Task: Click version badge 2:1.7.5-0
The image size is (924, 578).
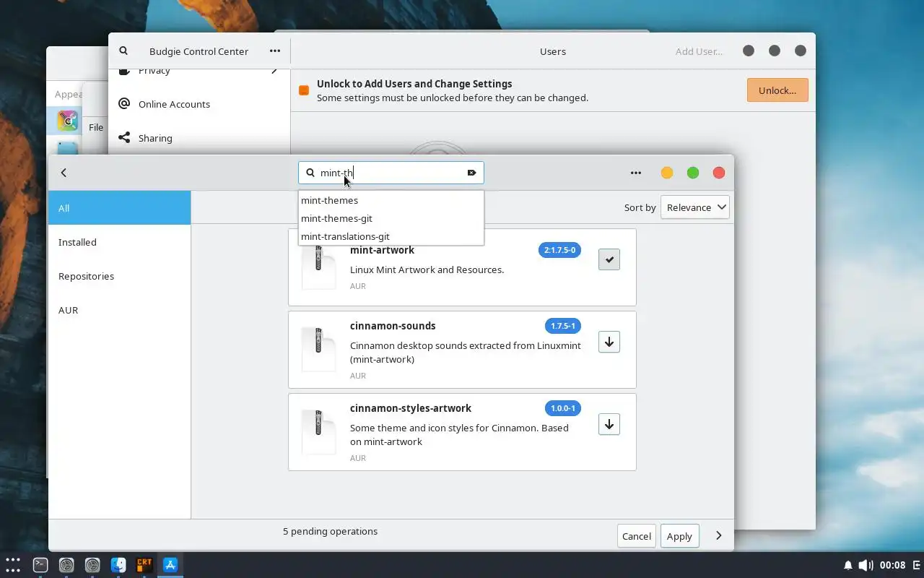Action: (559, 250)
